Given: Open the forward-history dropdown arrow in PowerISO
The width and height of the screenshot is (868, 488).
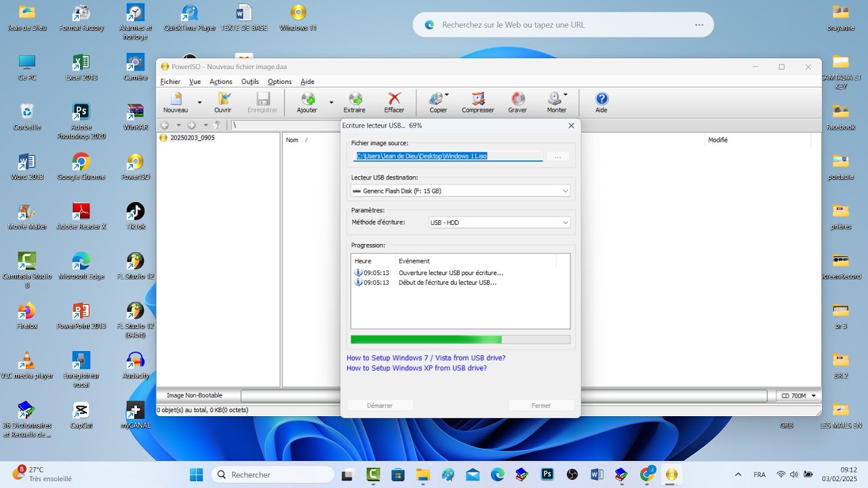Looking at the screenshot, I should coord(205,125).
